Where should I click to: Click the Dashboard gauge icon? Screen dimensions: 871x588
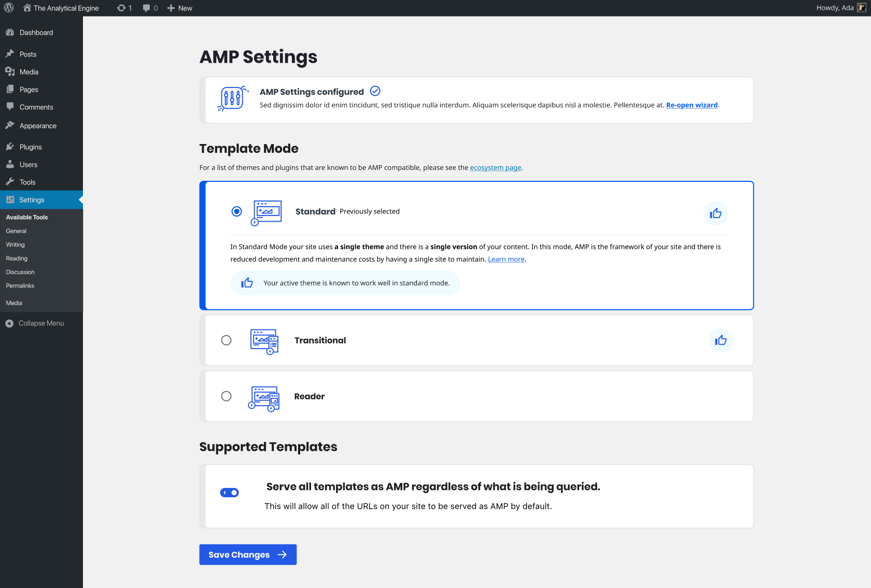point(10,32)
